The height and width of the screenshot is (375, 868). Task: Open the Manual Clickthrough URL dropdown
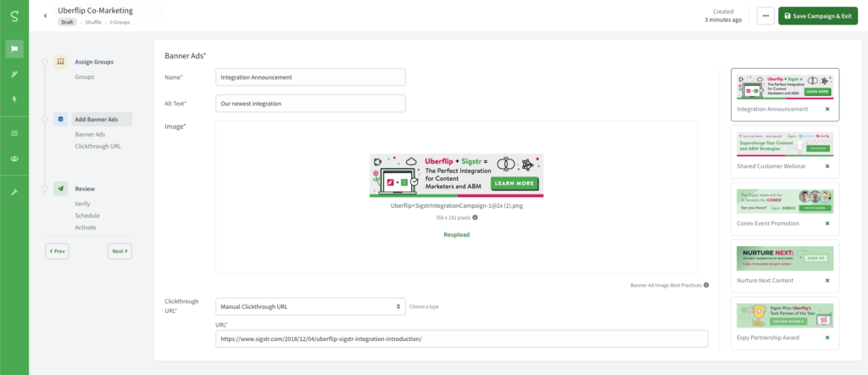310,306
